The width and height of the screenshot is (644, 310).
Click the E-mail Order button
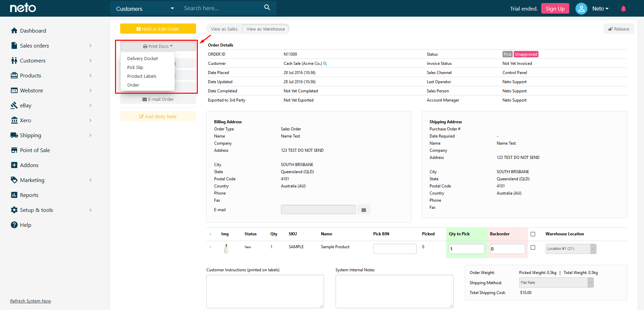(x=158, y=99)
